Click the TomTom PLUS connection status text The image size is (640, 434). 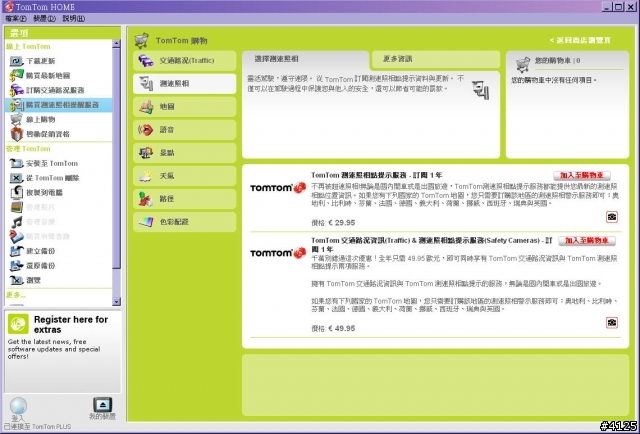tap(37, 427)
